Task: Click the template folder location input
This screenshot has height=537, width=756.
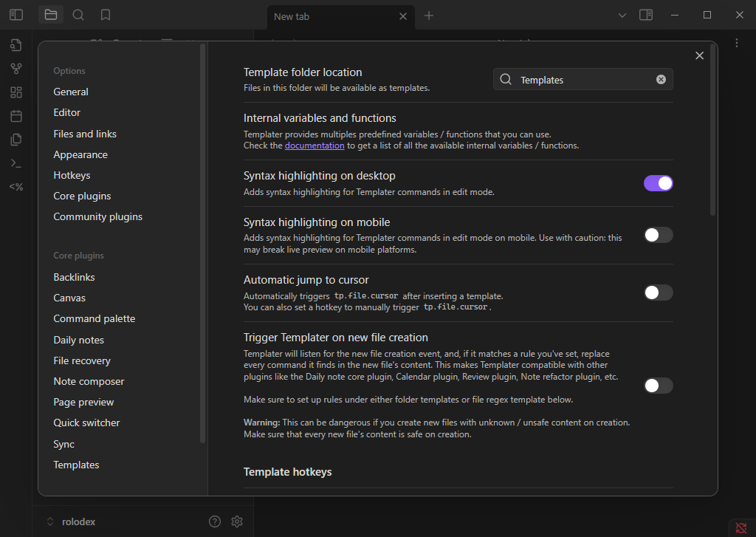Action: (x=583, y=79)
